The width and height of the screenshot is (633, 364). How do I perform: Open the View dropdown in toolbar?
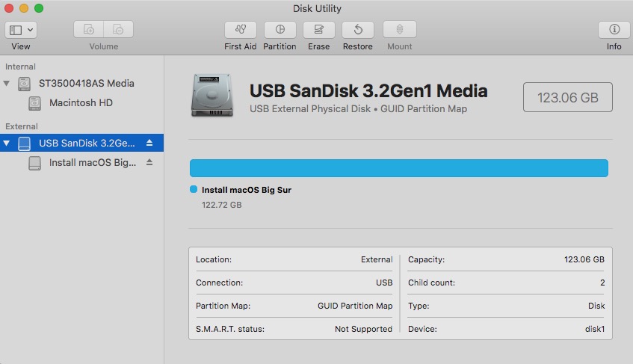click(21, 30)
